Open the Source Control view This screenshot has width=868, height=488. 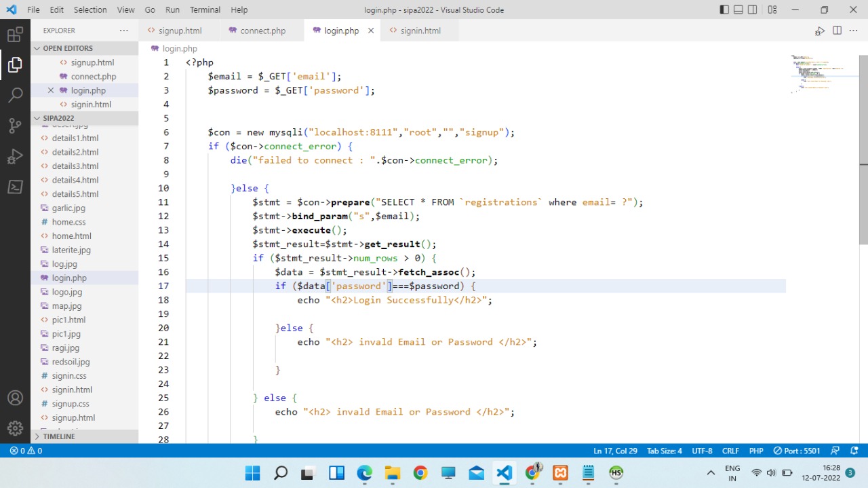15,126
